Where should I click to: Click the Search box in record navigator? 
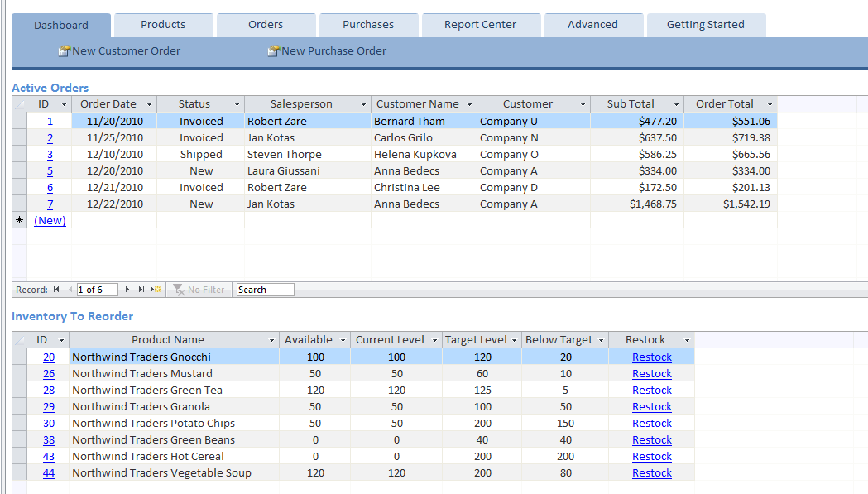(x=265, y=290)
